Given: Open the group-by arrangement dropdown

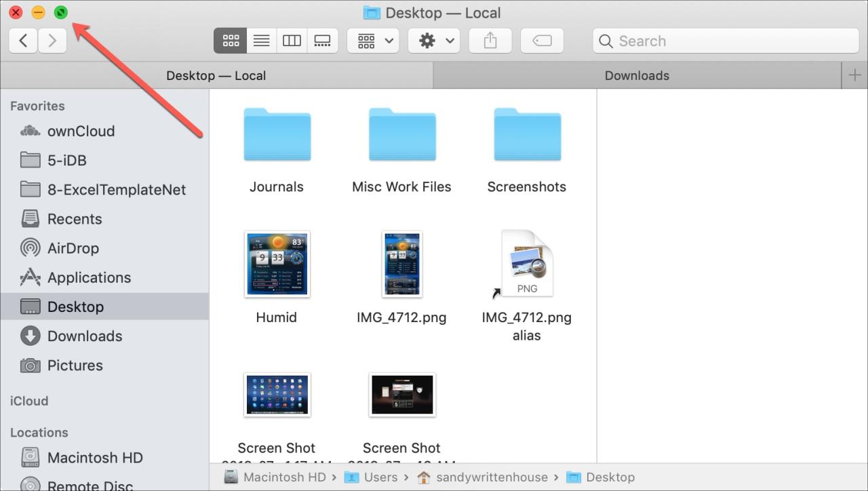Looking at the screenshot, I should (x=372, y=41).
